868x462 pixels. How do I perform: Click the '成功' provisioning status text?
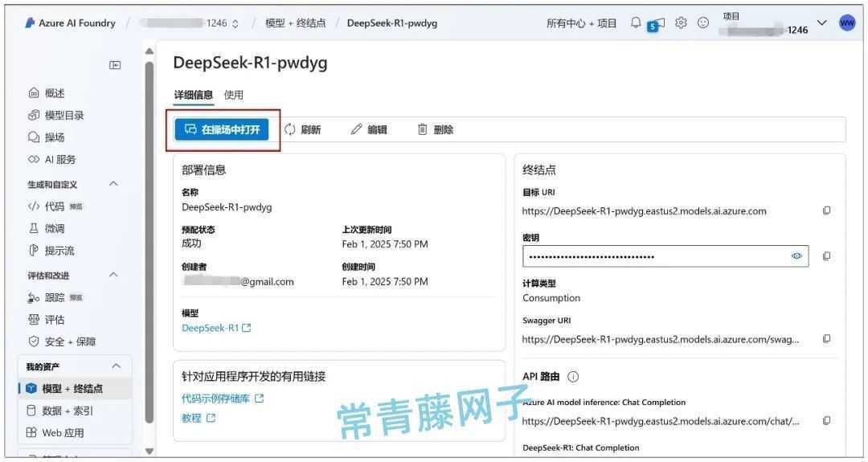(191, 243)
